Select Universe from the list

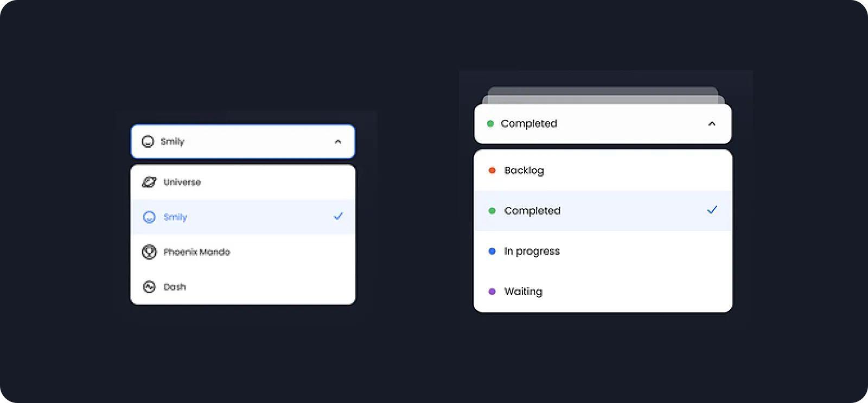(243, 182)
